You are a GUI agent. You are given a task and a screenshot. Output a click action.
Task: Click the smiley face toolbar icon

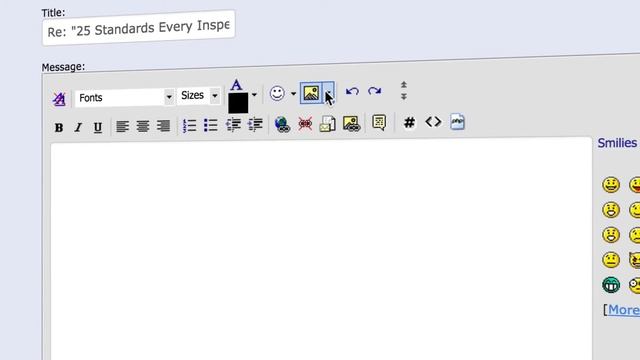277,93
